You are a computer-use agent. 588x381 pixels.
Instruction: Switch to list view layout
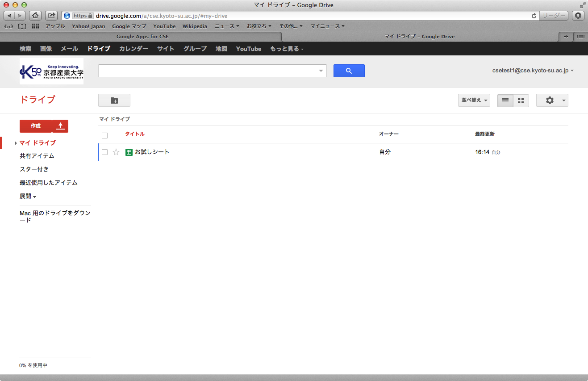pyautogui.click(x=505, y=100)
